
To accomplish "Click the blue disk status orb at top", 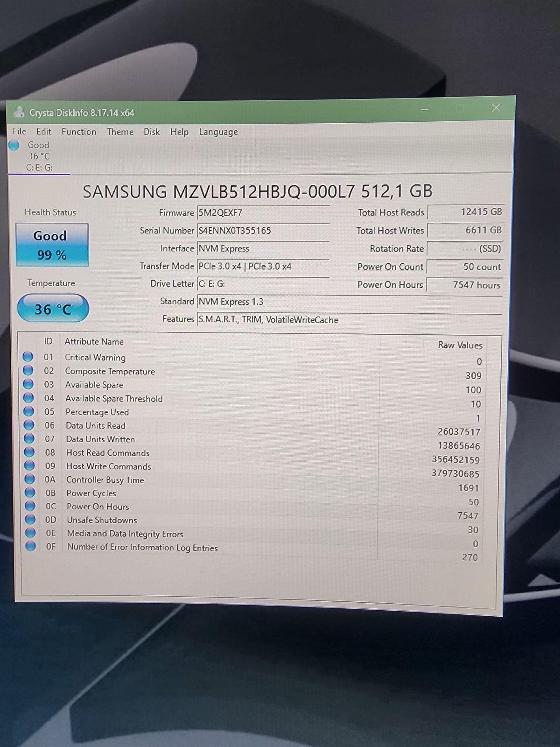I will click(14, 145).
